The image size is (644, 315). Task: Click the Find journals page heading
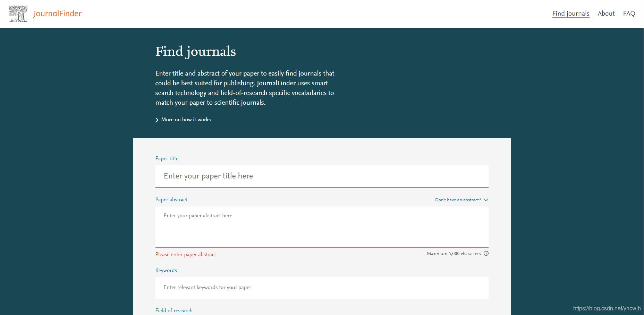click(196, 52)
